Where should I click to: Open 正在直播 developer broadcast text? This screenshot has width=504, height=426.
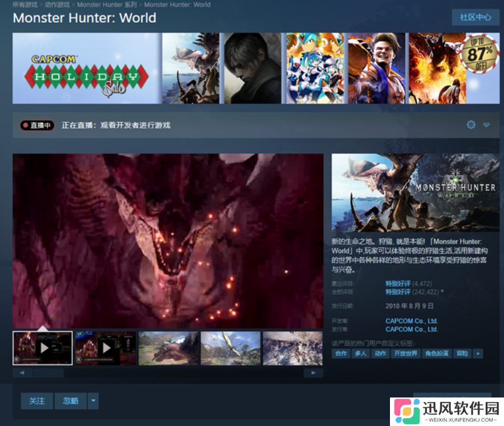tap(116, 125)
